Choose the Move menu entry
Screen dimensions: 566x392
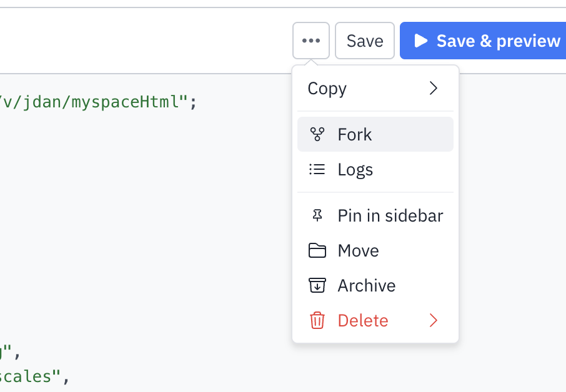pos(359,250)
